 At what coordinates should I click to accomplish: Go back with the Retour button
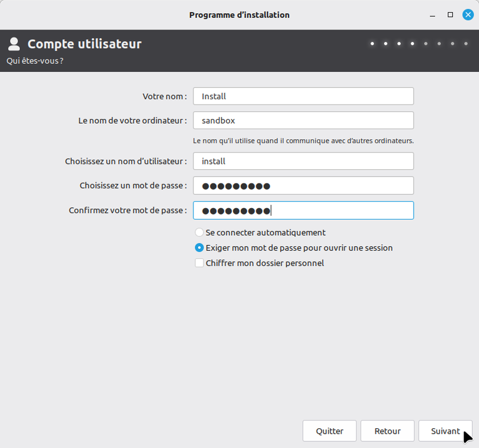point(387,431)
